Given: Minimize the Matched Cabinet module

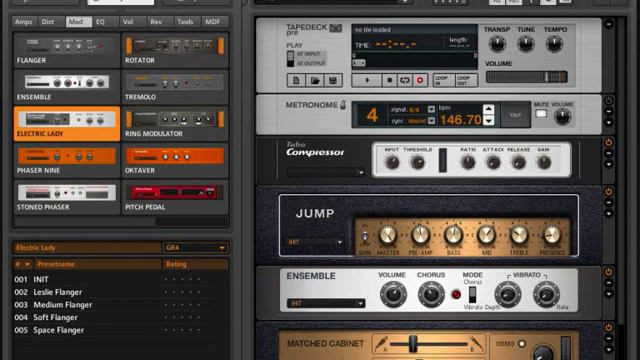Looking at the screenshot, I should coord(609,338).
